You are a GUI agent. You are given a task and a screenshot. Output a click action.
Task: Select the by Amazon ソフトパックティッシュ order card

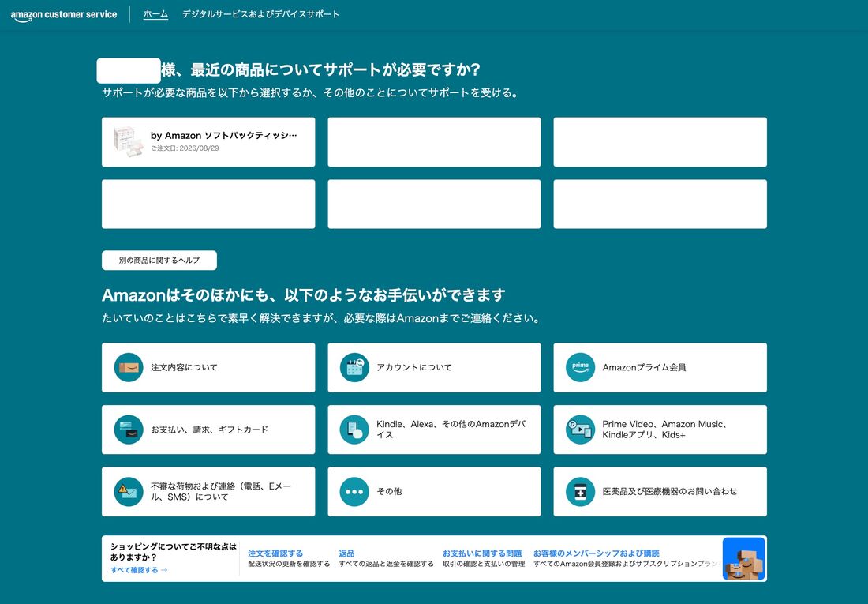pyautogui.click(x=208, y=142)
